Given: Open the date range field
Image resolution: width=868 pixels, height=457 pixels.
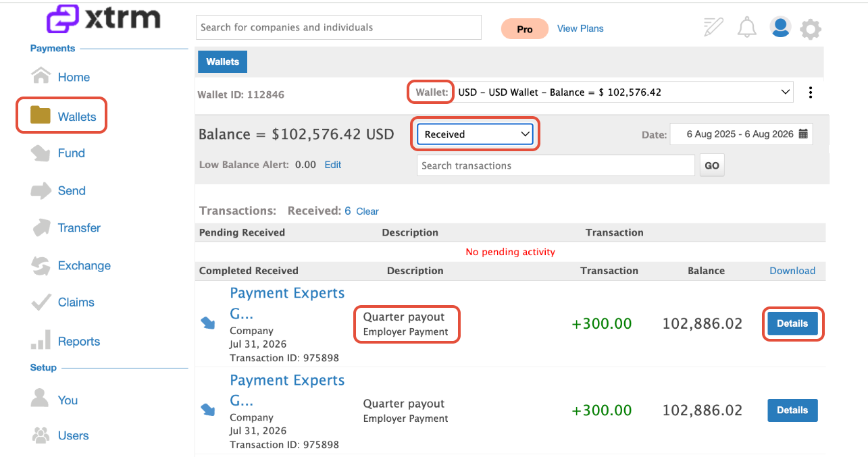Looking at the screenshot, I should click(x=741, y=134).
